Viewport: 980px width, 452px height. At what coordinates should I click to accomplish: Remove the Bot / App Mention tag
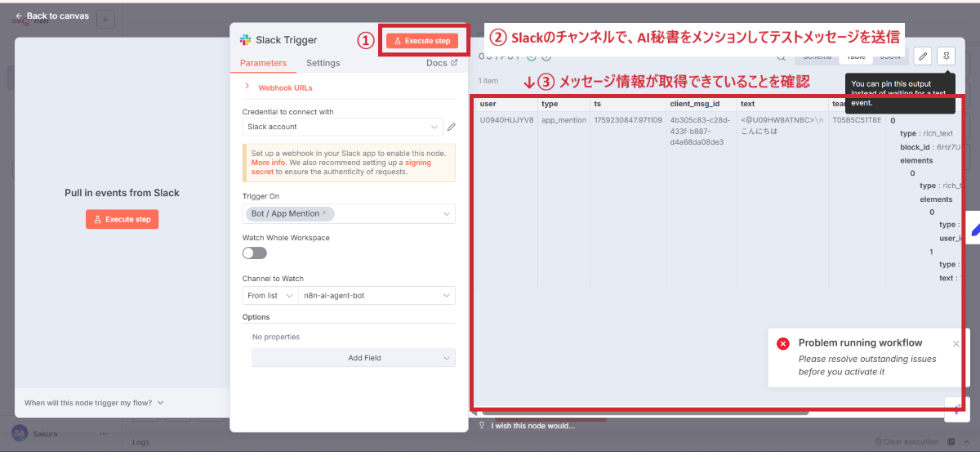coord(323,213)
